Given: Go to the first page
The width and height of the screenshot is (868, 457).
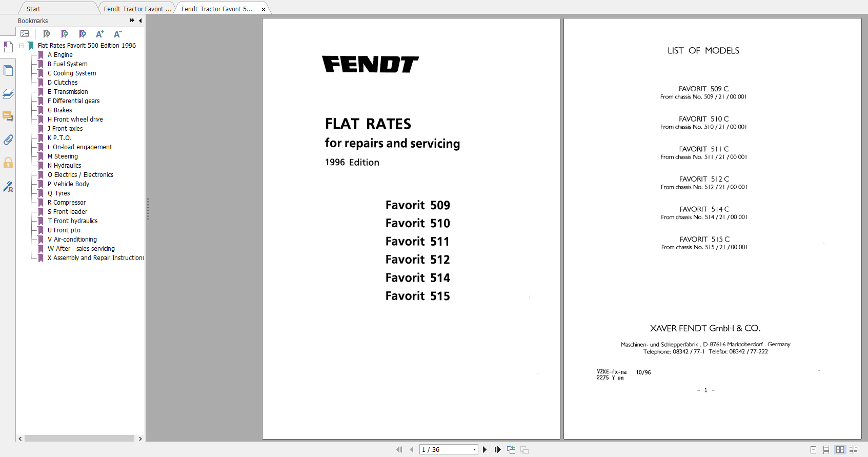Looking at the screenshot, I should coord(399,449).
